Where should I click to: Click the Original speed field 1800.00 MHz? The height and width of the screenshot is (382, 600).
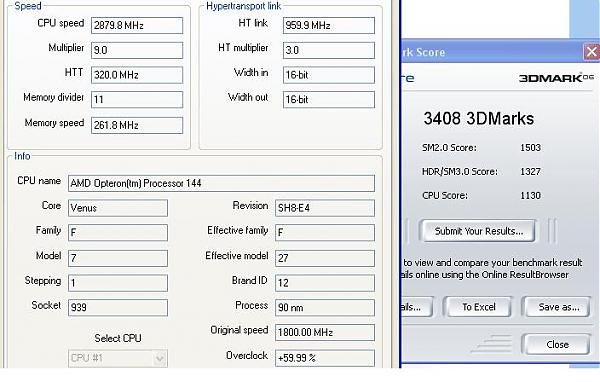pyautogui.click(x=325, y=332)
